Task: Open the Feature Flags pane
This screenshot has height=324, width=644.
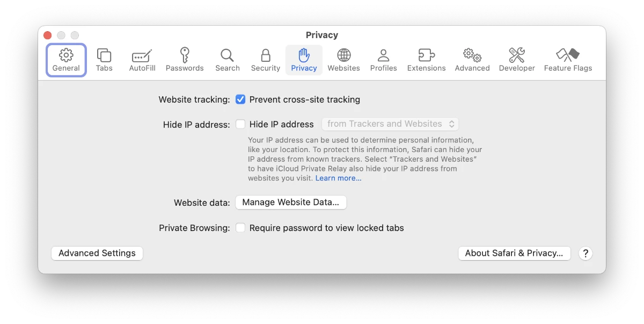Action: (568, 59)
